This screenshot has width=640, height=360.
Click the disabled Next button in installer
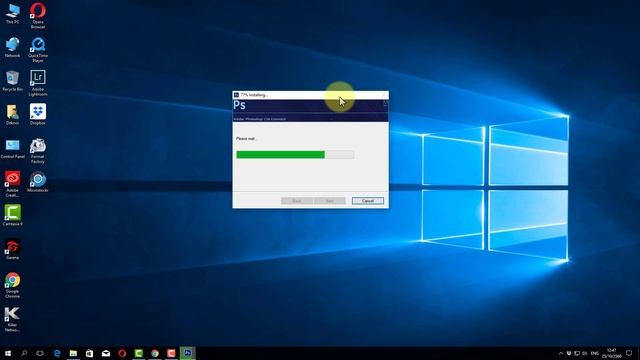330,201
